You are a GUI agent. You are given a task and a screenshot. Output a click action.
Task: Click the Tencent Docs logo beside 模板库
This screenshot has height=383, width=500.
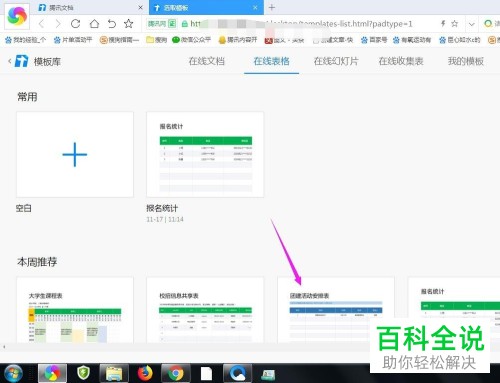[21, 61]
